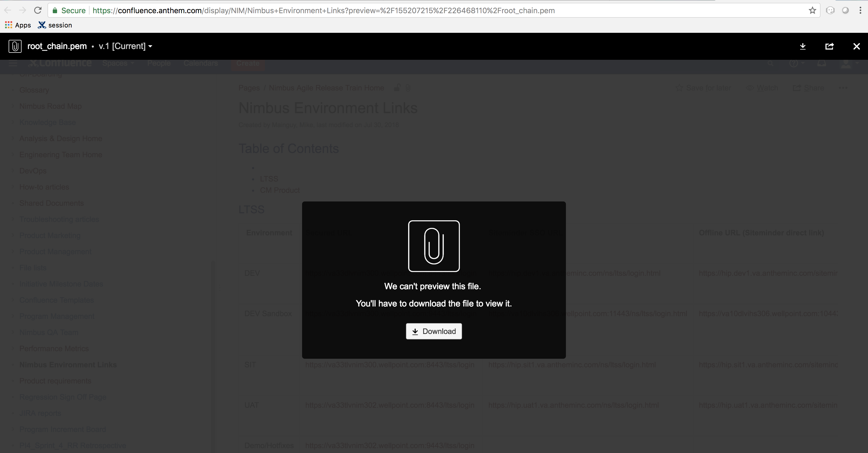Image resolution: width=868 pixels, height=453 pixels.
Task: Expand the Analysis & Design Home arrow
Action: coord(13,138)
